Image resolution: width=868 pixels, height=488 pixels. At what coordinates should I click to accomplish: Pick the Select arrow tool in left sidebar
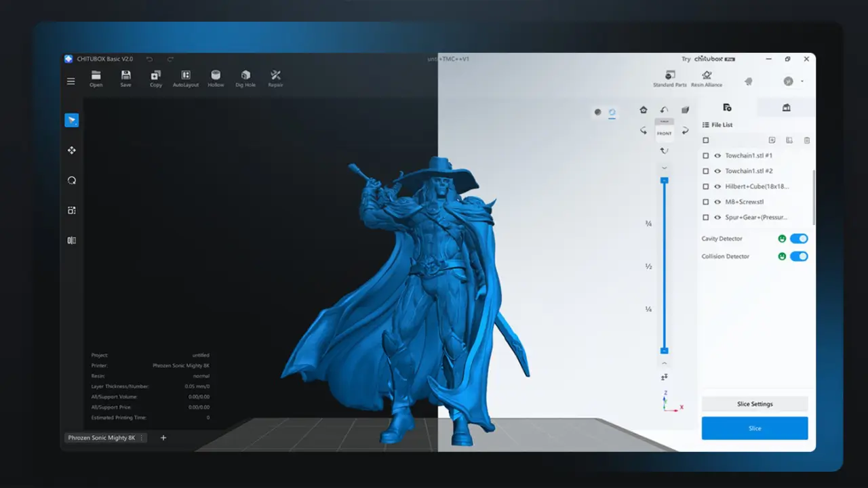click(72, 120)
